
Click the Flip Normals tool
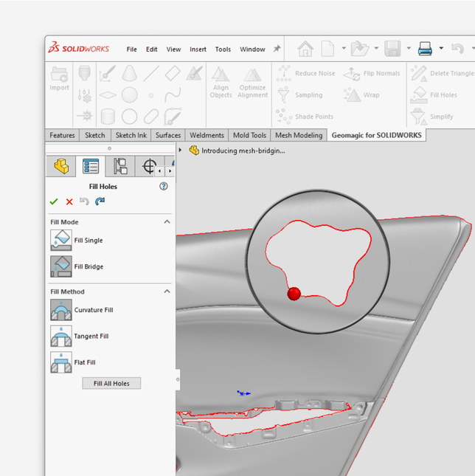(x=372, y=74)
